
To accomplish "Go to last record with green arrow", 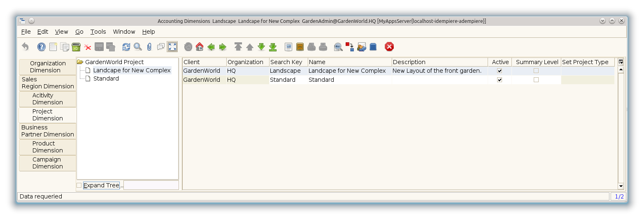I will tap(273, 47).
